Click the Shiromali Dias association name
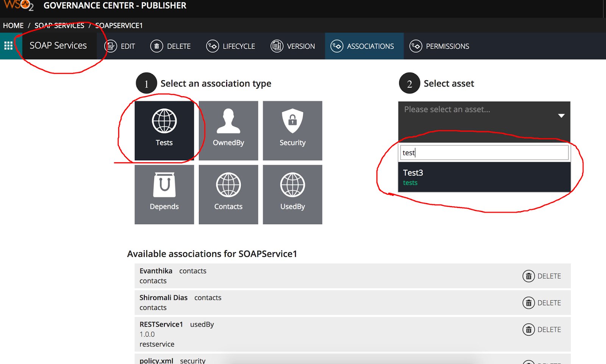This screenshot has height=364, width=606. click(x=163, y=298)
